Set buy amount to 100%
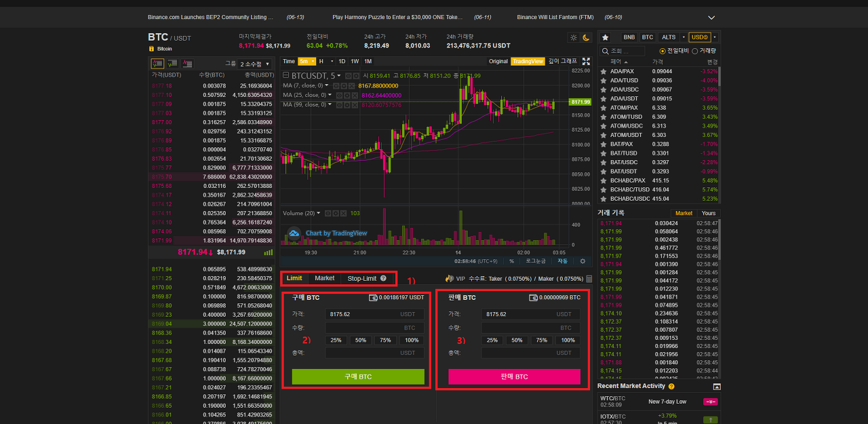 coord(411,340)
